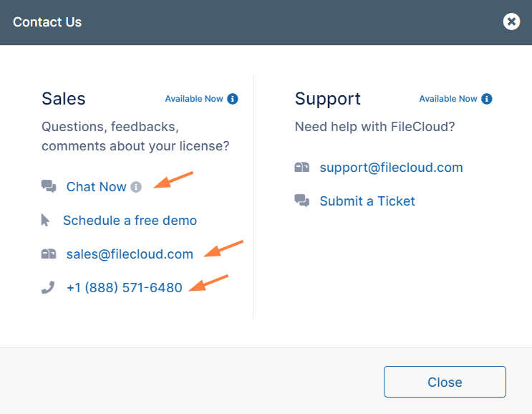Click the phone icon beside the sales number

(48, 287)
